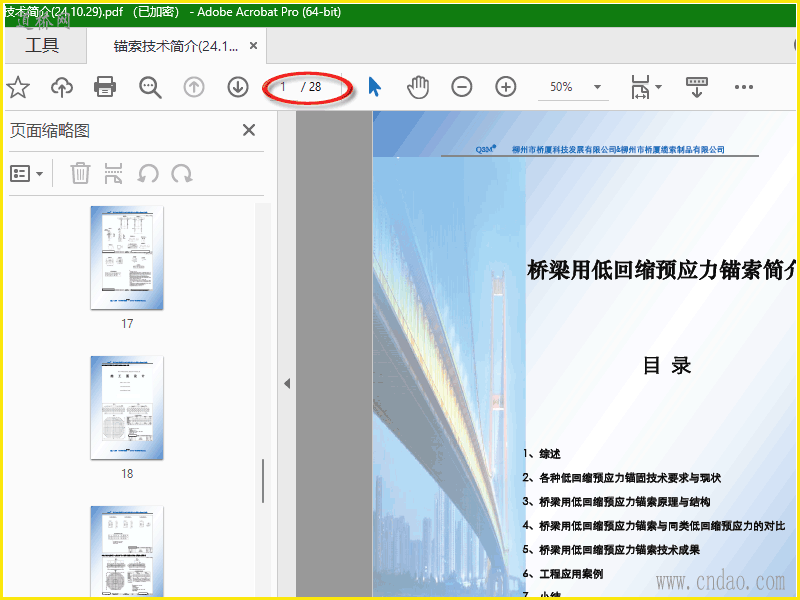Collapse the left navigation pane arrow

click(287, 383)
